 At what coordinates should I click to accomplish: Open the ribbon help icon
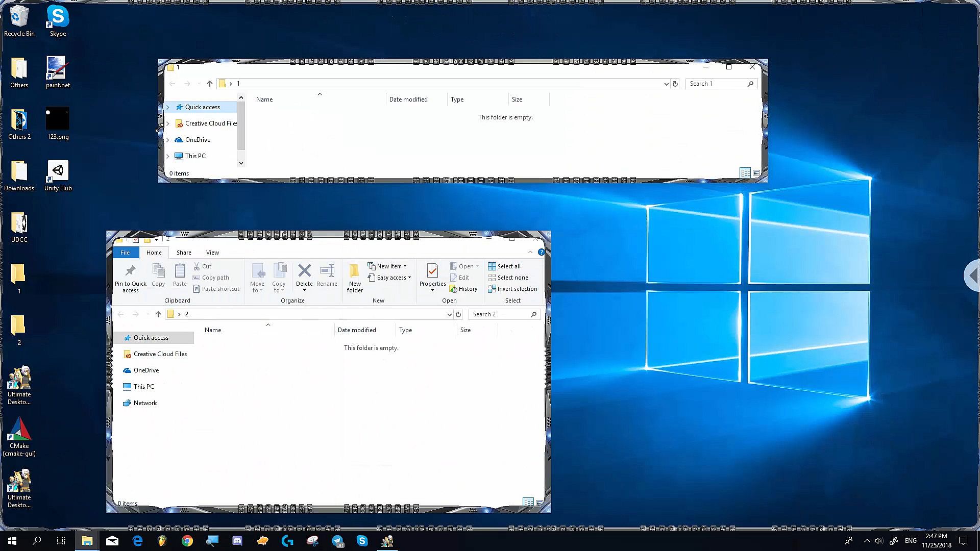pos(541,252)
